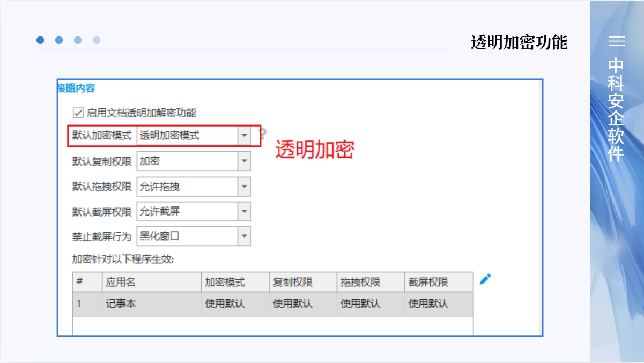Click the last light blue slide dot

click(x=97, y=40)
